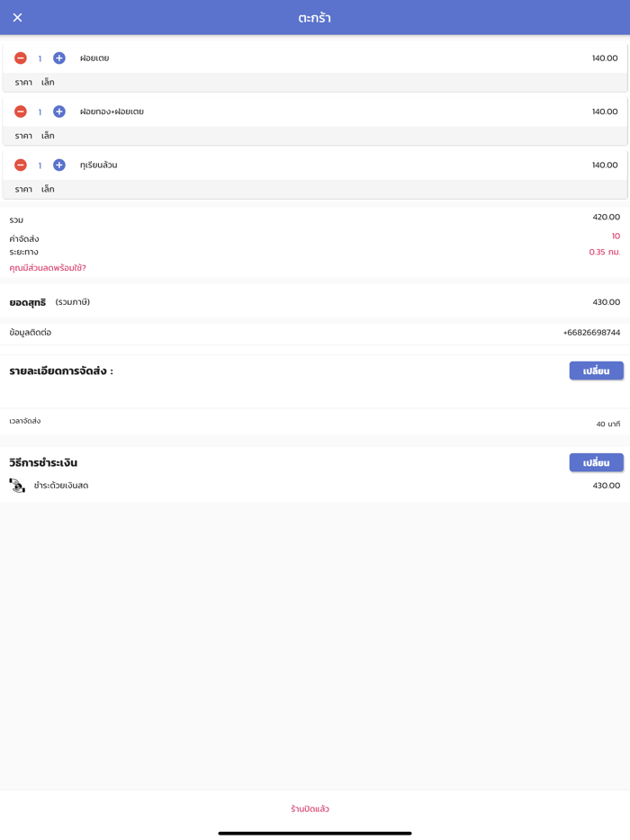The height and width of the screenshot is (840, 630).
Task: Tap the คุณมีส่วนลดพร้อมใช้? discount link
Action: 48,268
